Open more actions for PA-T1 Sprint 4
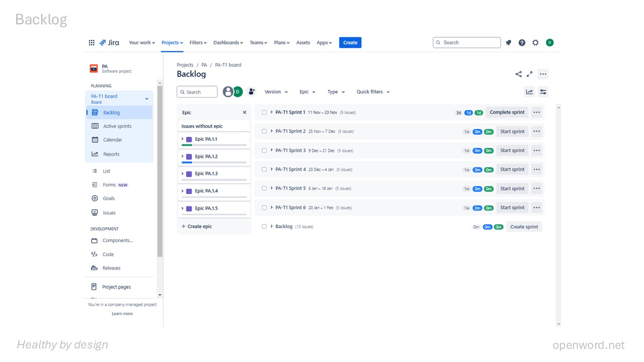Viewport: 644px width, 362px height. (x=536, y=169)
